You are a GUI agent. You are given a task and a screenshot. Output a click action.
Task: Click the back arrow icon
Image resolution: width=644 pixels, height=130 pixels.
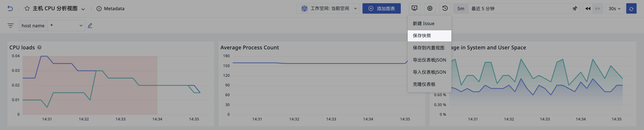[x=10, y=8]
